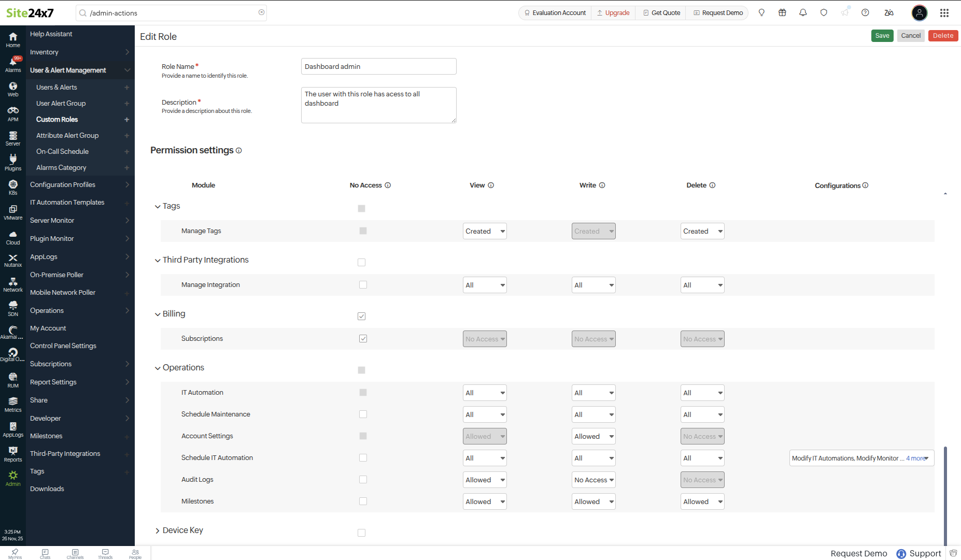Open Manage Tags View dropdown
Image resolution: width=961 pixels, height=560 pixels.
coord(485,231)
